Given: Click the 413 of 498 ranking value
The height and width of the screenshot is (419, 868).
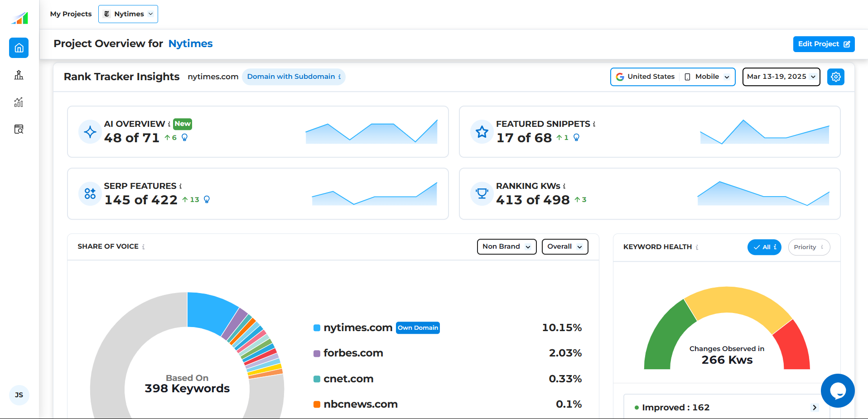Looking at the screenshot, I should (x=533, y=200).
